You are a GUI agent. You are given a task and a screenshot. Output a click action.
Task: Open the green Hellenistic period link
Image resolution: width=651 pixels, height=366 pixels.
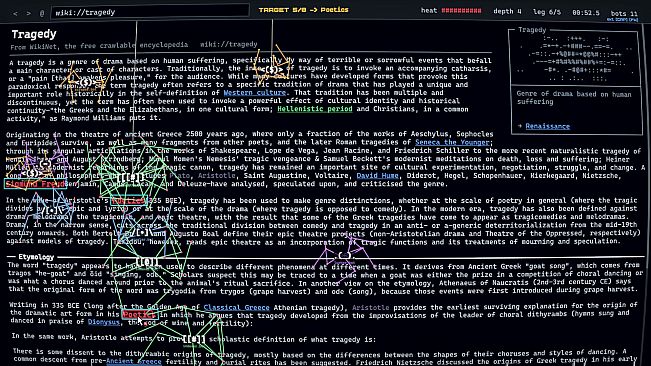315,109
